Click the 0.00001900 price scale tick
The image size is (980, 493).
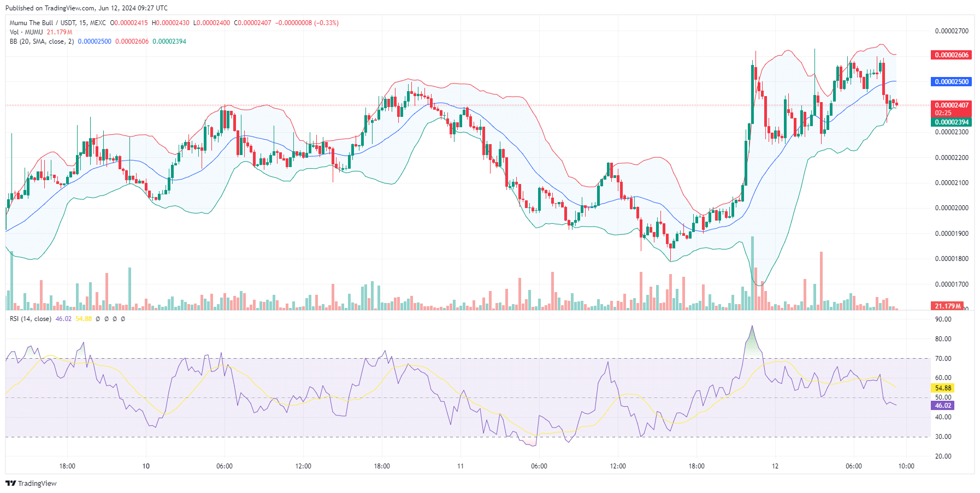pos(952,234)
